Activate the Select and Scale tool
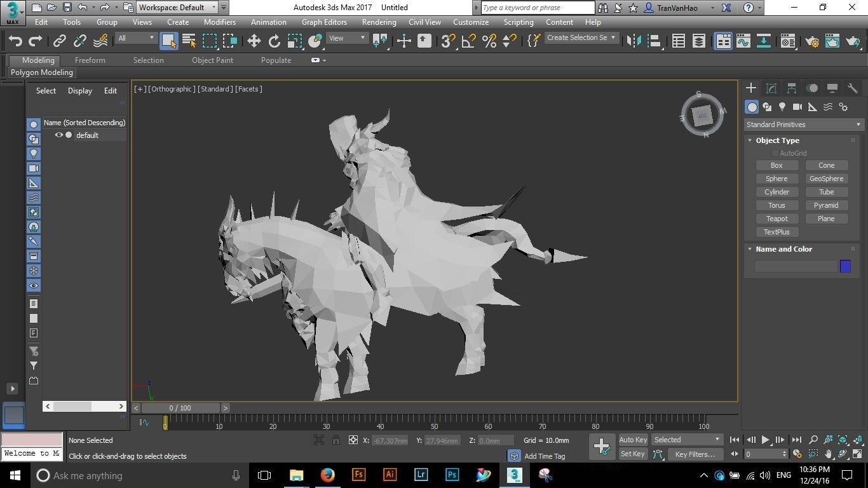 [294, 41]
